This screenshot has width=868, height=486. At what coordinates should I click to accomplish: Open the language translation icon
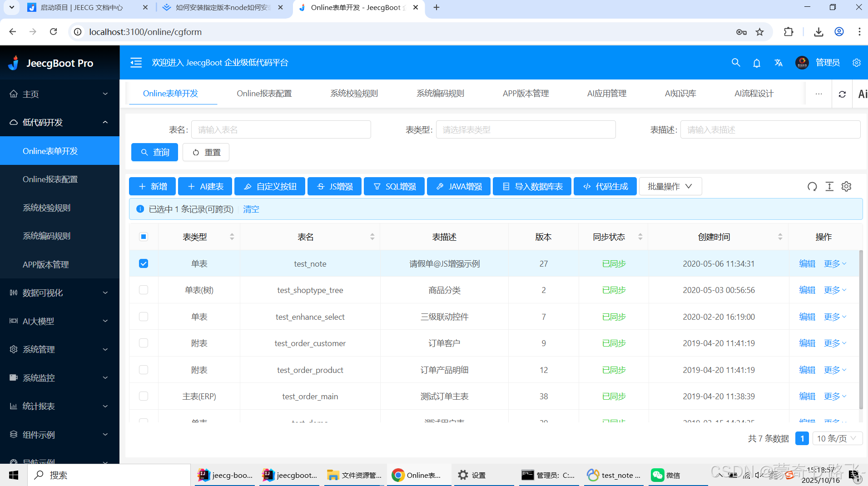pyautogui.click(x=779, y=63)
